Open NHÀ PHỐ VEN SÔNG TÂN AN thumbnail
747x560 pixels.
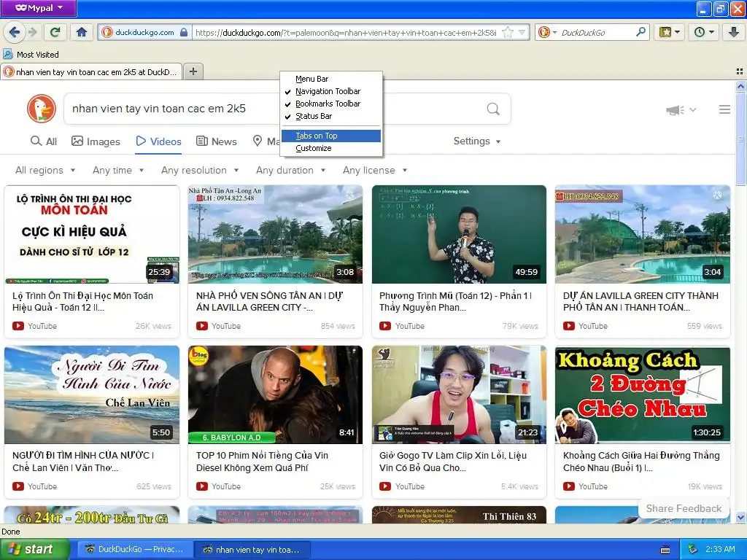click(x=275, y=234)
